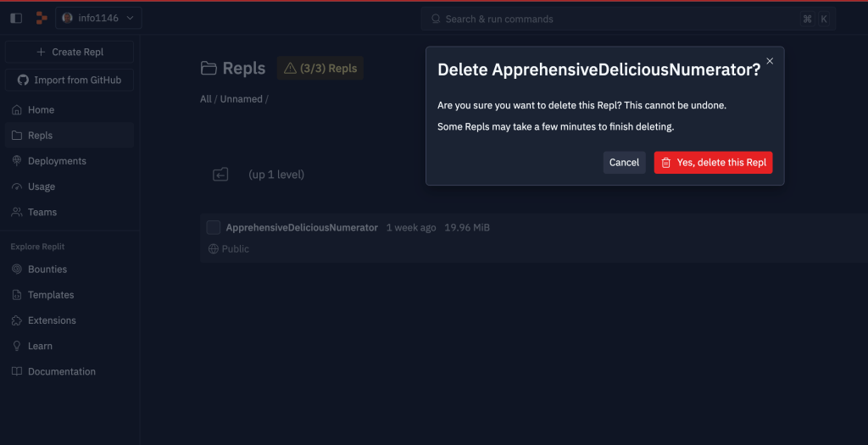Open Bounties from Explore Replit
Image resolution: width=868 pixels, height=445 pixels.
click(70, 269)
